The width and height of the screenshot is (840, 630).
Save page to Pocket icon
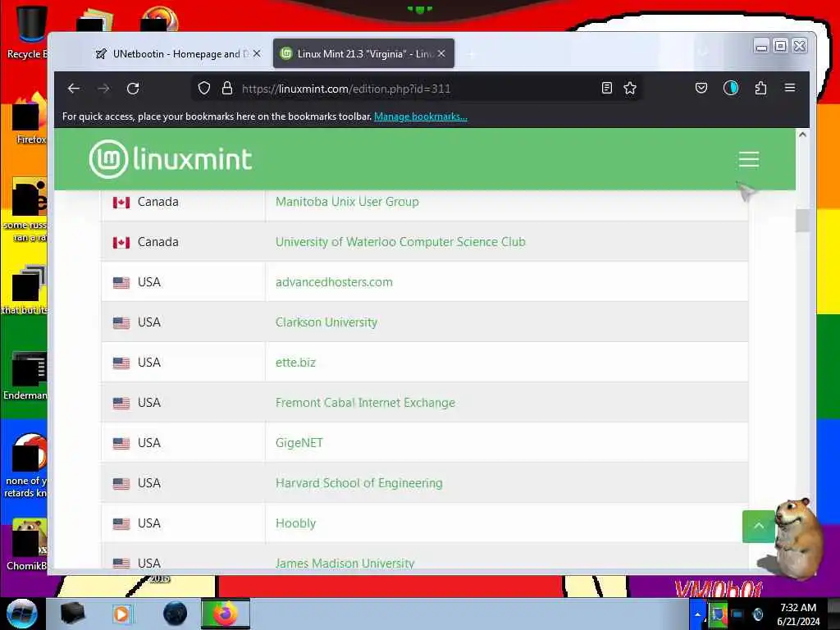point(701,88)
